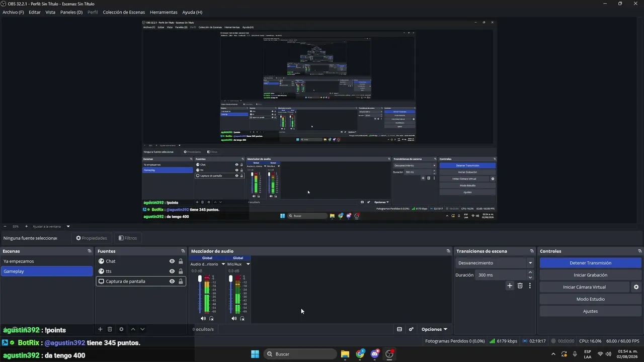
Task: Switch audio mixer layout icon
Action: (x=399, y=329)
